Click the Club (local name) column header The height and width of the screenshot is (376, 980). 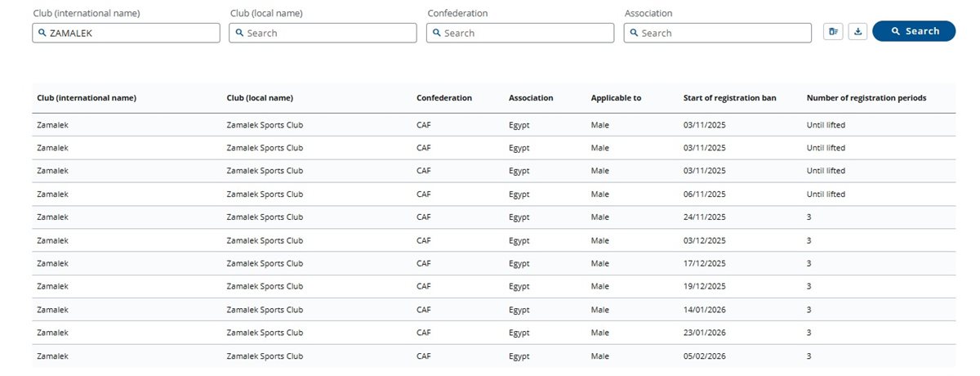coord(260,98)
